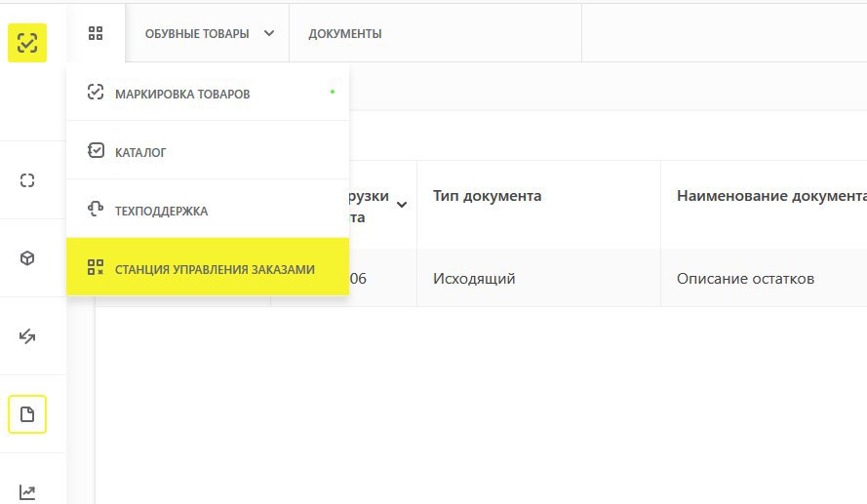Open the exchange arrows sidebar icon
The height and width of the screenshot is (504, 867).
(27, 336)
